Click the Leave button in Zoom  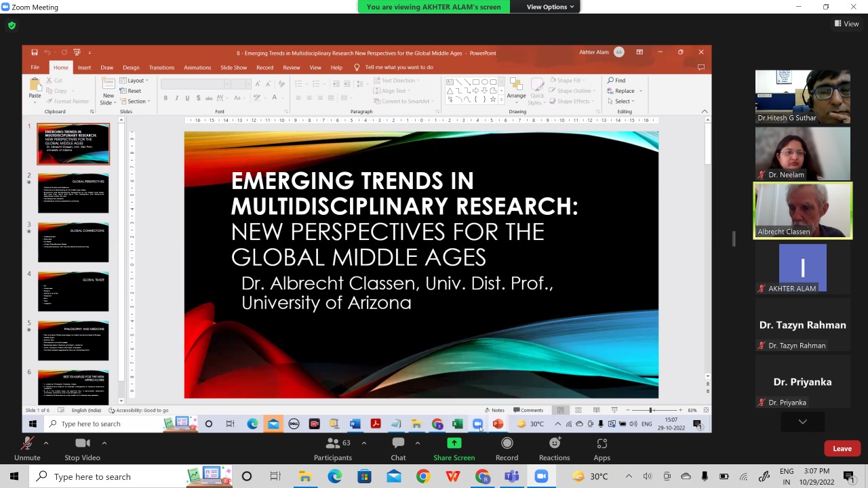click(x=842, y=448)
